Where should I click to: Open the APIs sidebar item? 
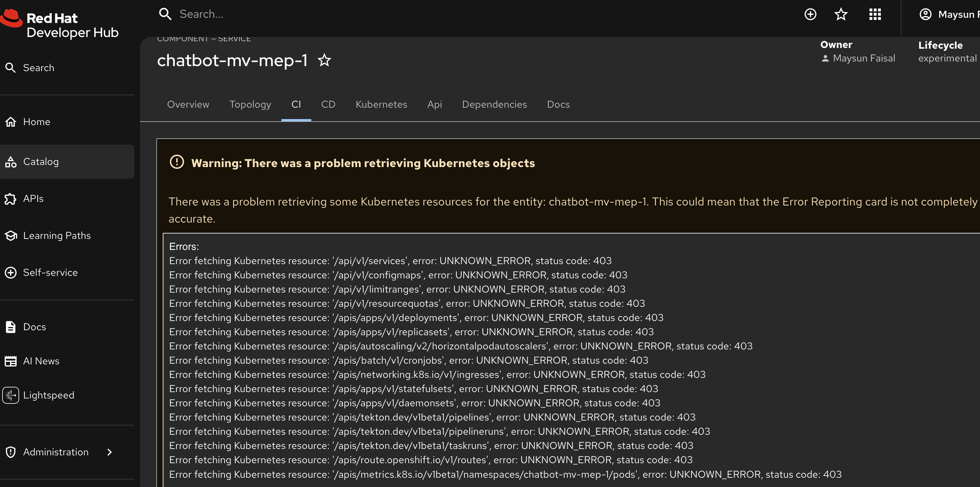pyautogui.click(x=33, y=199)
